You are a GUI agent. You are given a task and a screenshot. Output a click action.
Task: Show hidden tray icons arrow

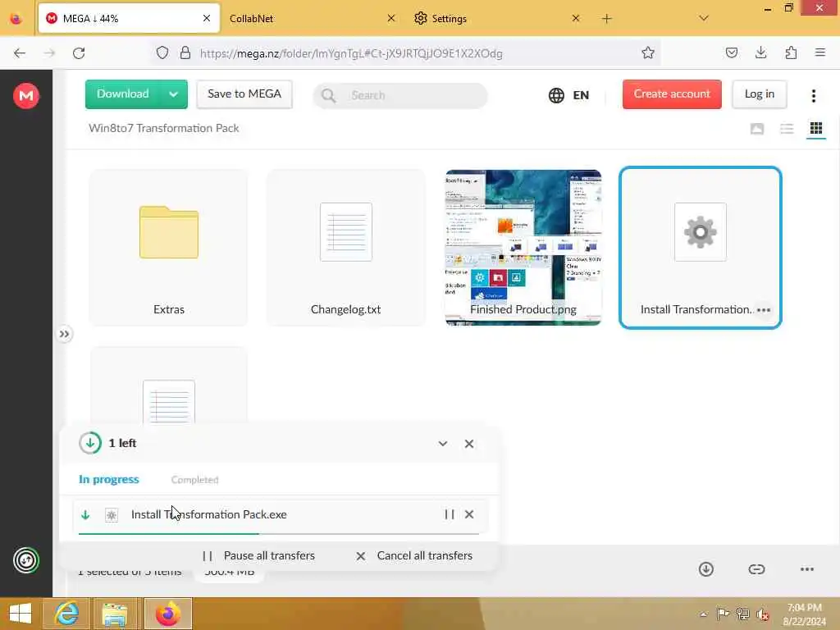pyautogui.click(x=703, y=614)
